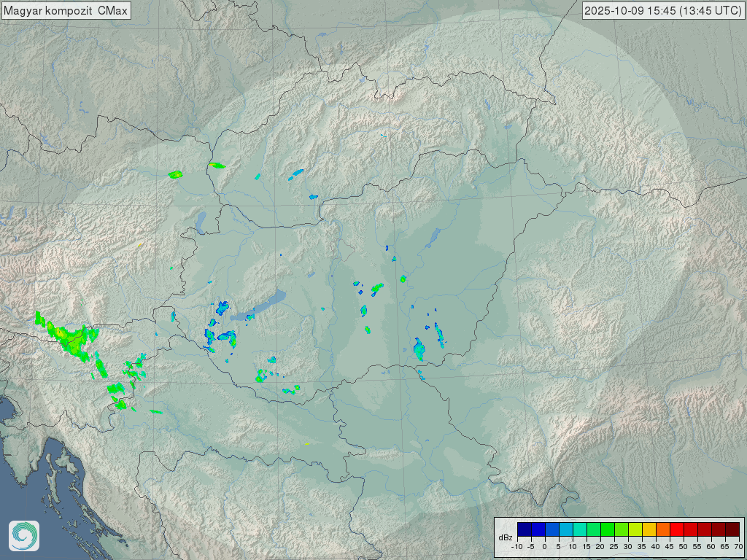Click the 2025-10-09 15:45 timestamp label
This screenshot has width=747, height=560.
pyautogui.click(x=663, y=10)
